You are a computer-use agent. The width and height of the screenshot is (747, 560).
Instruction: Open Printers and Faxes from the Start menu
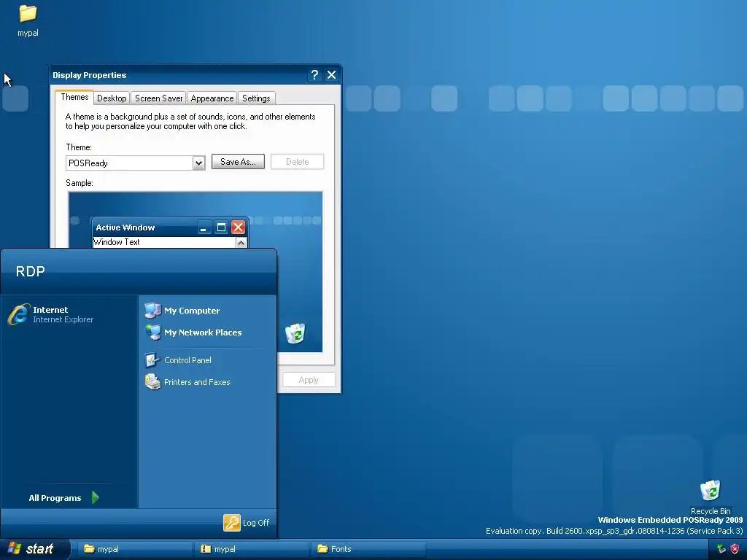pyautogui.click(x=187, y=382)
